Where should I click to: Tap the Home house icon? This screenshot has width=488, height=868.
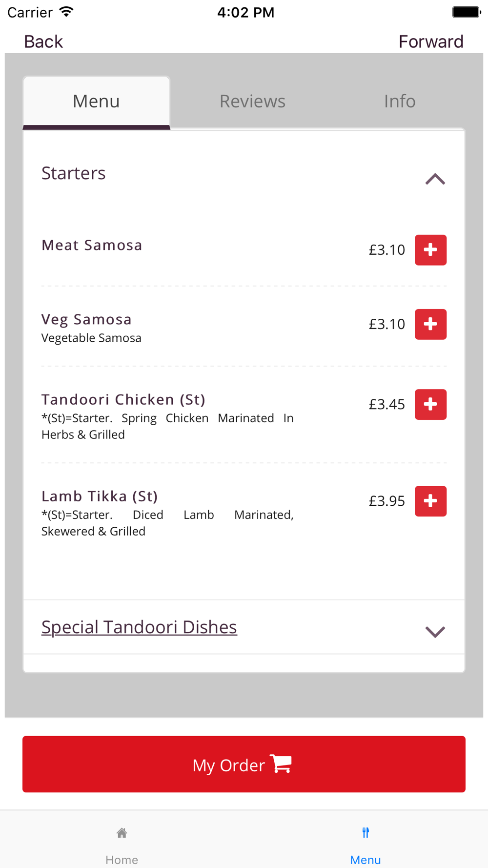[122, 832]
